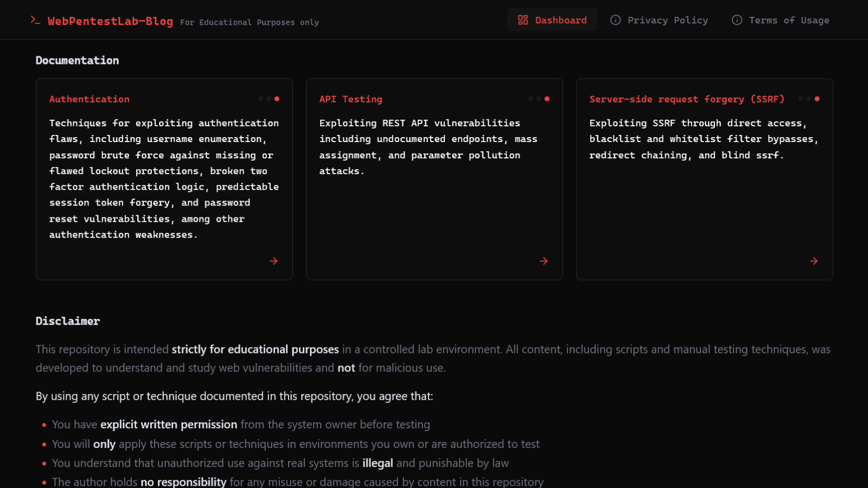
Task: Click the red dot on SSRF card
Action: point(817,99)
